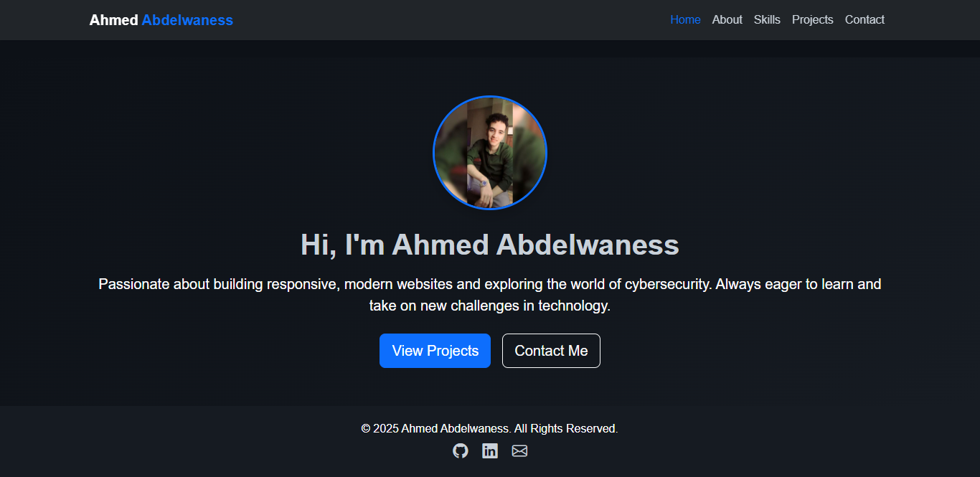The height and width of the screenshot is (477, 980).
Task: Click the word "cybersecurity" in the intro
Action: tap(668, 284)
